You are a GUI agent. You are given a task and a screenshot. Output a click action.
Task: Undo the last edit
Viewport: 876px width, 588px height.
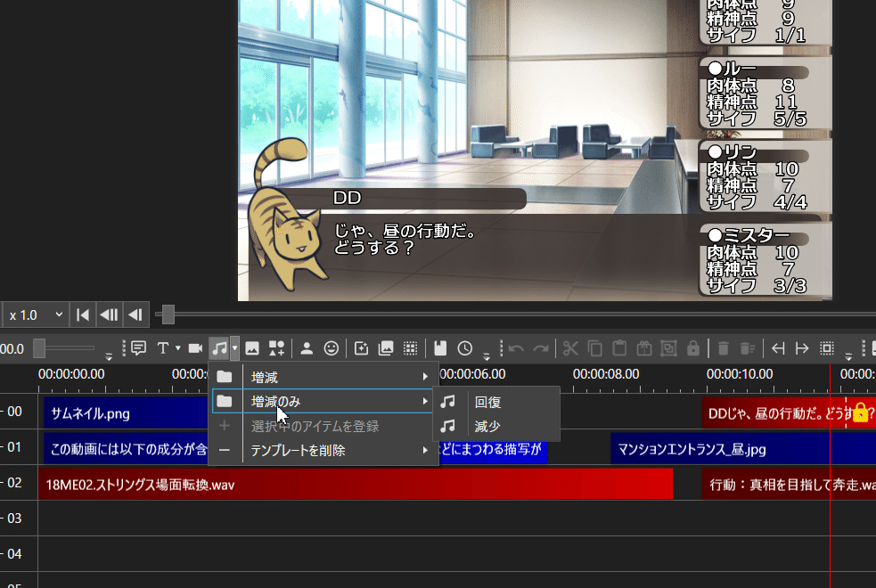pos(516,348)
